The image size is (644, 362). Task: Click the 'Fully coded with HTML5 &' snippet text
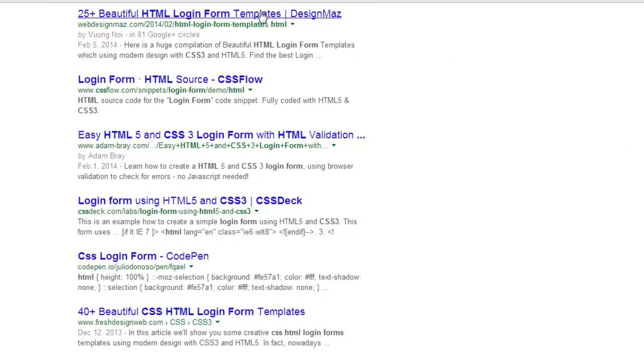click(305, 100)
